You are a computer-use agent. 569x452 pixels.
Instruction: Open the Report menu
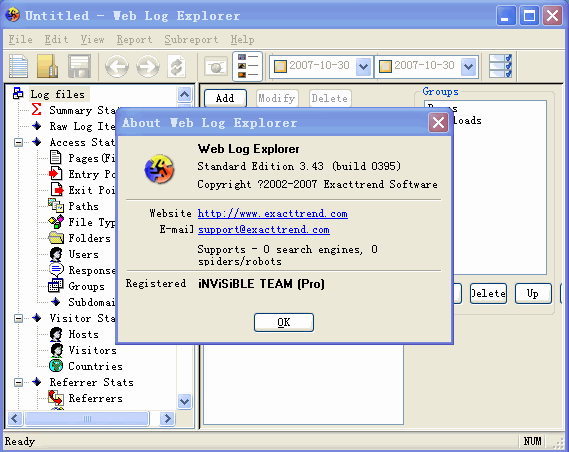click(x=134, y=39)
